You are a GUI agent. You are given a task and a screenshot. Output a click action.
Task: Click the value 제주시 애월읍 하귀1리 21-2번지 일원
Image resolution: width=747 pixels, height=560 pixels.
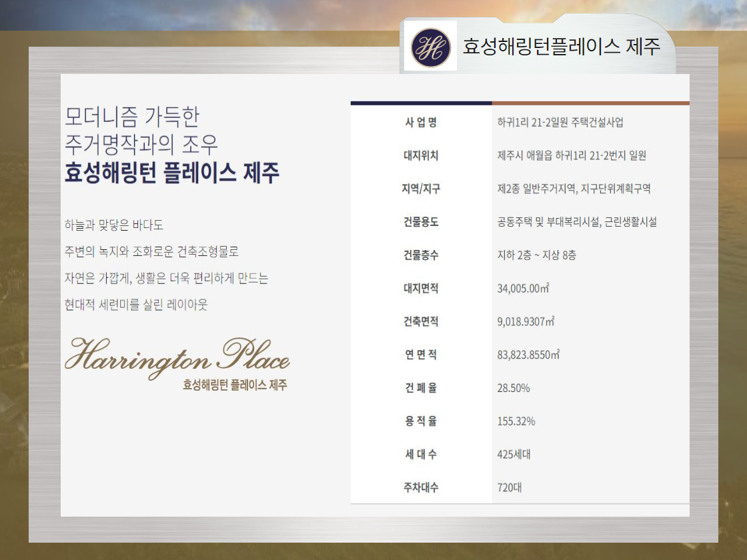(x=572, y=156)
